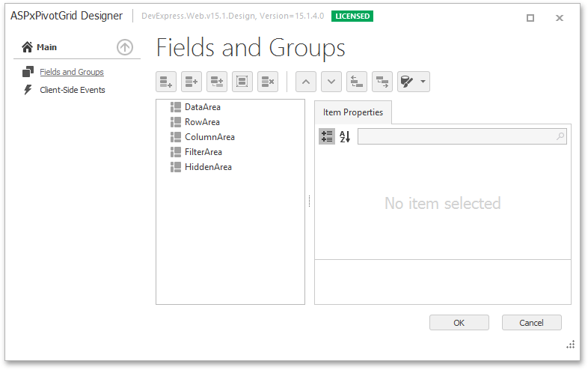588x370 pixels.
Task: Select the DataArea tree node
Action: [x=203, y=107]
